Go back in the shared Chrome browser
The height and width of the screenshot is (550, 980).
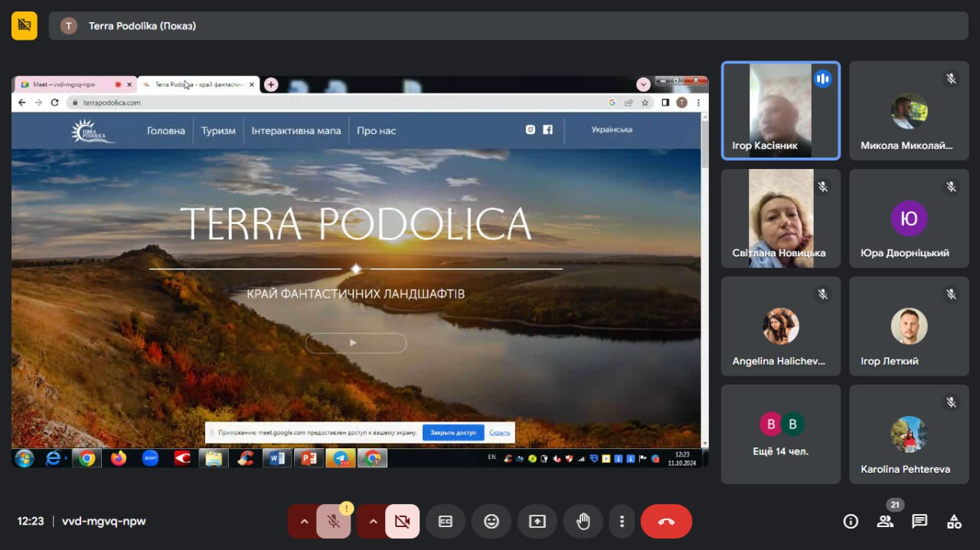click(x=21, y=103)
